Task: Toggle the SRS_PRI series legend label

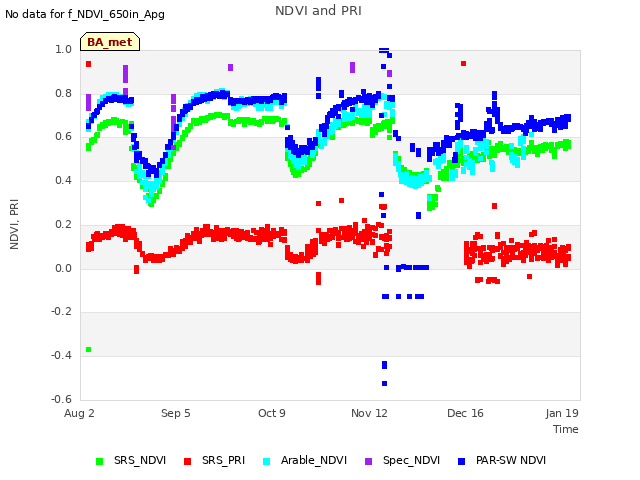Action: [x=223, y=460]
